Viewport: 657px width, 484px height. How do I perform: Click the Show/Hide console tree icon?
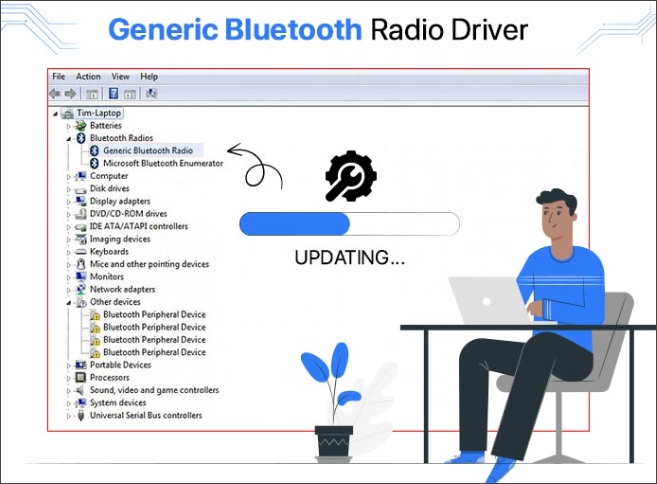pyautogui.click(x=92, y=93)
